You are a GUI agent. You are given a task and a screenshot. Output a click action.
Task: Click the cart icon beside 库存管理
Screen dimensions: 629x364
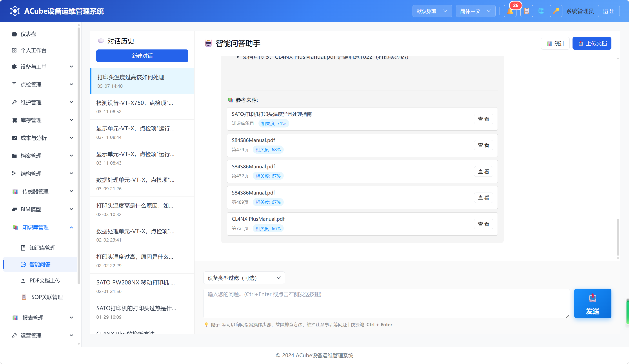click(x=14, y=120)
